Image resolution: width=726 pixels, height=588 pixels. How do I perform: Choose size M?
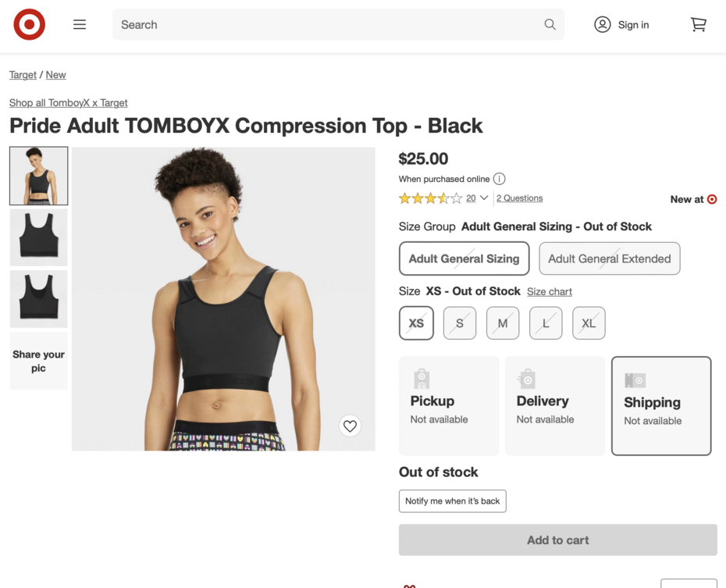pos(503,323)
